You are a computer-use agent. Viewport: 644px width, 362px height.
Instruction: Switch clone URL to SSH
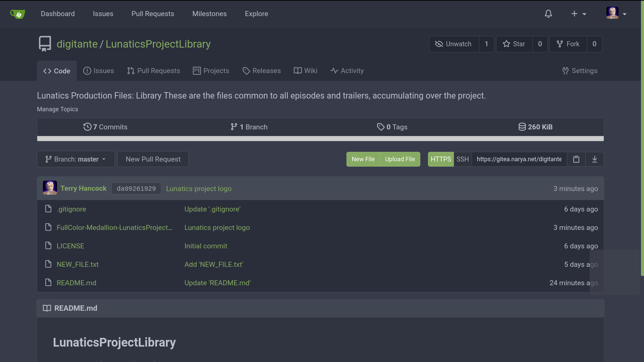tap(463, 159)
